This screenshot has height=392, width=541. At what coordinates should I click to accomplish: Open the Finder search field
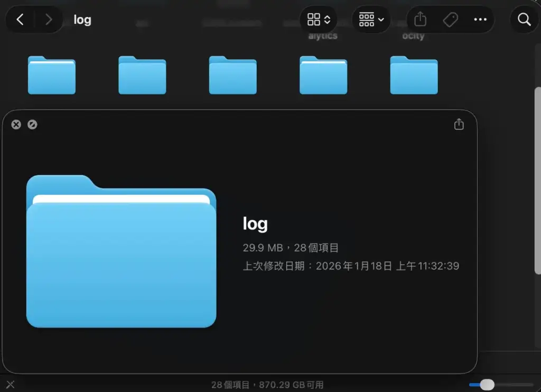coord(524,20)
